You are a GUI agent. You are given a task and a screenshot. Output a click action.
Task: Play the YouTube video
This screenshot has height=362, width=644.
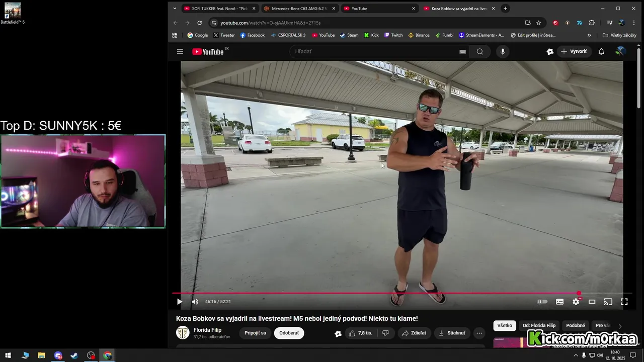pyautogui.click(x=180, y=302)
